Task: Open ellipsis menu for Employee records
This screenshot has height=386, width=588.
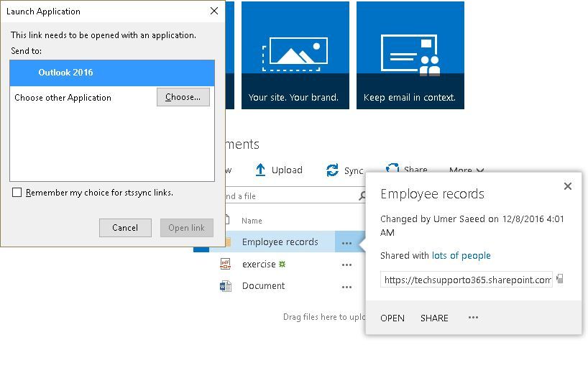Action: point(347,243)
